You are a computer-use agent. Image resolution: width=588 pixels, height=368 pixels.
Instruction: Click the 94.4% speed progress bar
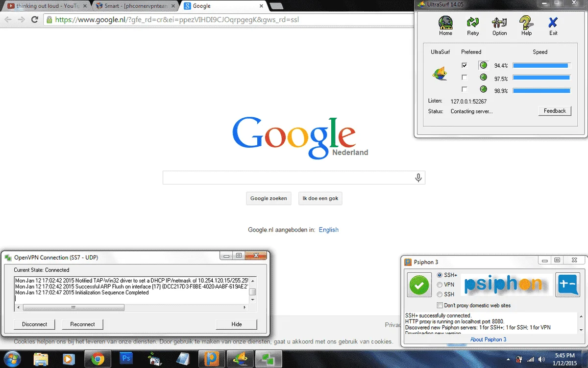(x=541, y=65)
